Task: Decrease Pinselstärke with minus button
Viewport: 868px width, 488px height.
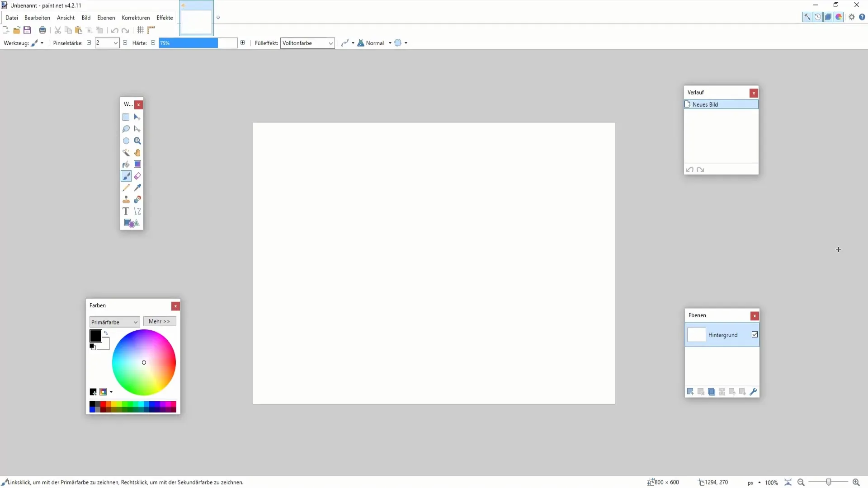Action: pos(89,42)
